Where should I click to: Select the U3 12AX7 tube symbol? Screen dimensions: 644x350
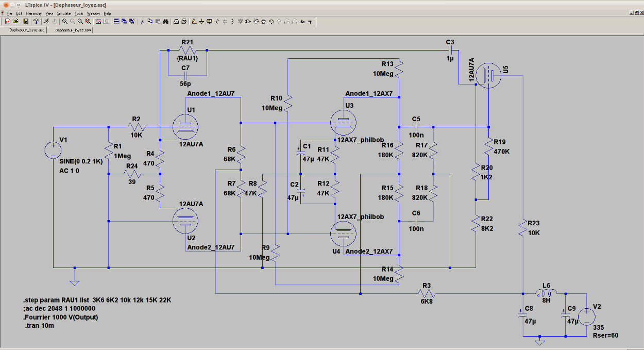pyautogui.click(x=344, y=122)
